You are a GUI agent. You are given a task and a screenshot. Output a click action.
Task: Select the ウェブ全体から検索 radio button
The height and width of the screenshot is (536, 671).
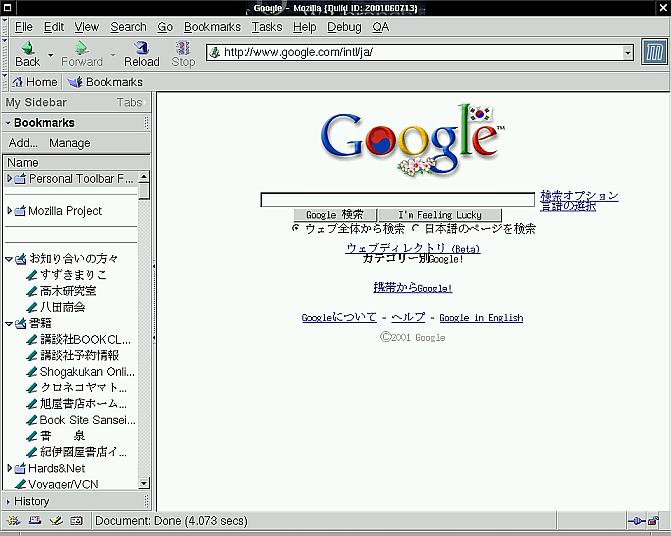295,228
